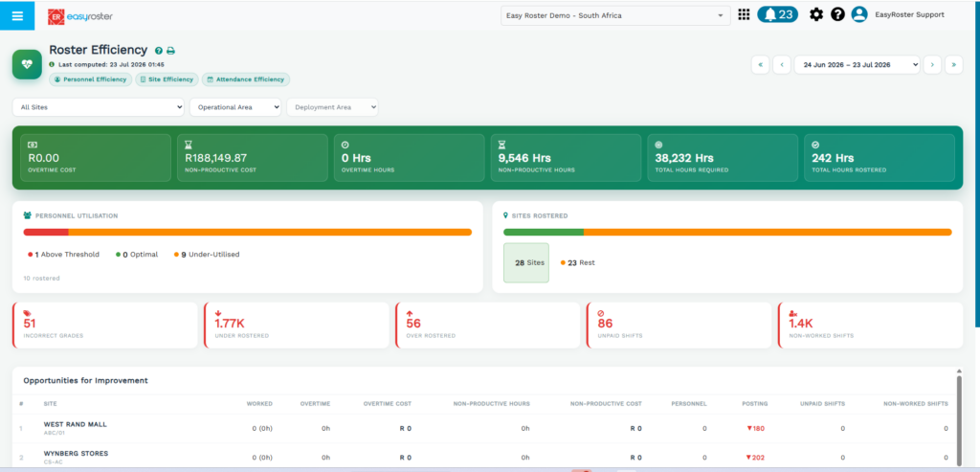Click the print icon beside Roster Efficiency
The height and width of the screenshot is (472, 980).
170,51
